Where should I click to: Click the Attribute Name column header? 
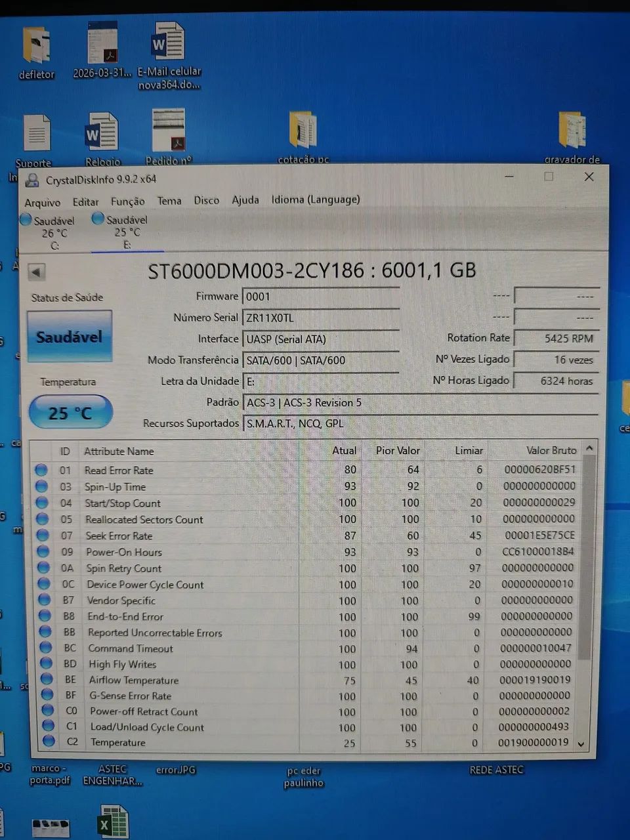119,451
